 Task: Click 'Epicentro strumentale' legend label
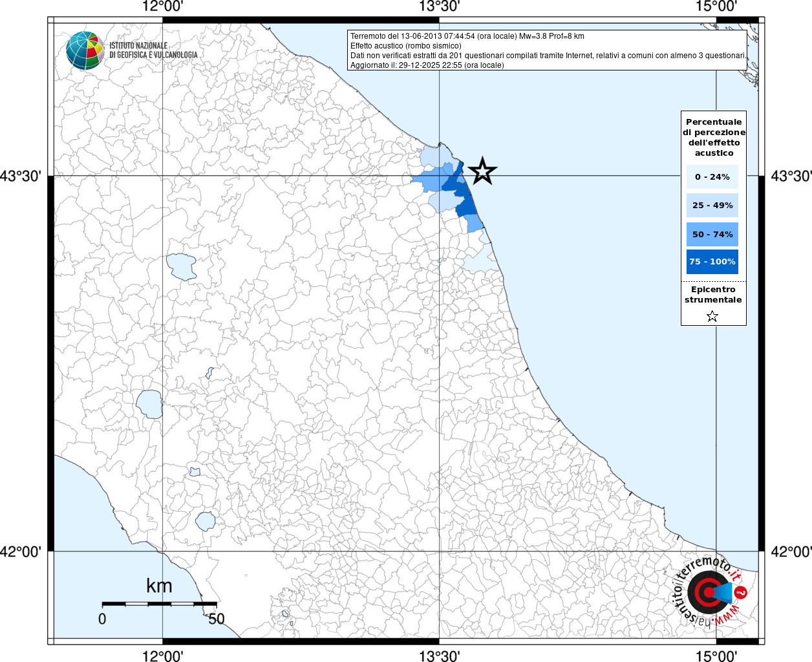click(x=713, y=294)
